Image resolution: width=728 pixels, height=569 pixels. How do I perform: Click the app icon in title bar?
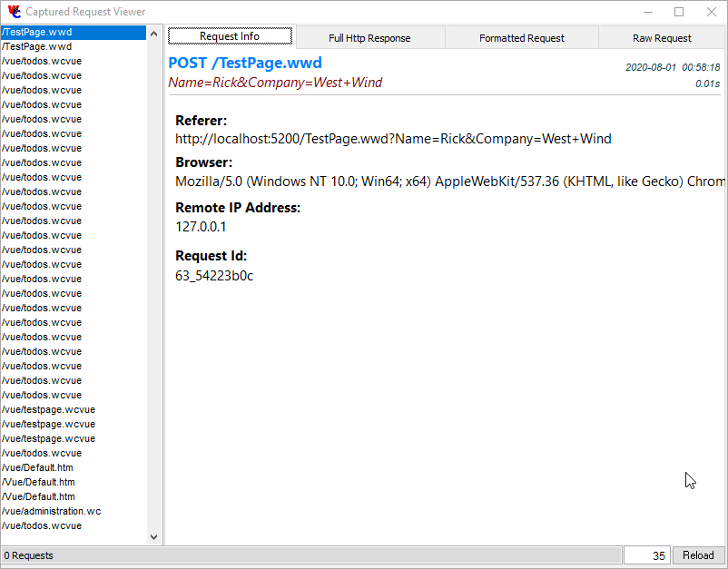click(14, 12)
